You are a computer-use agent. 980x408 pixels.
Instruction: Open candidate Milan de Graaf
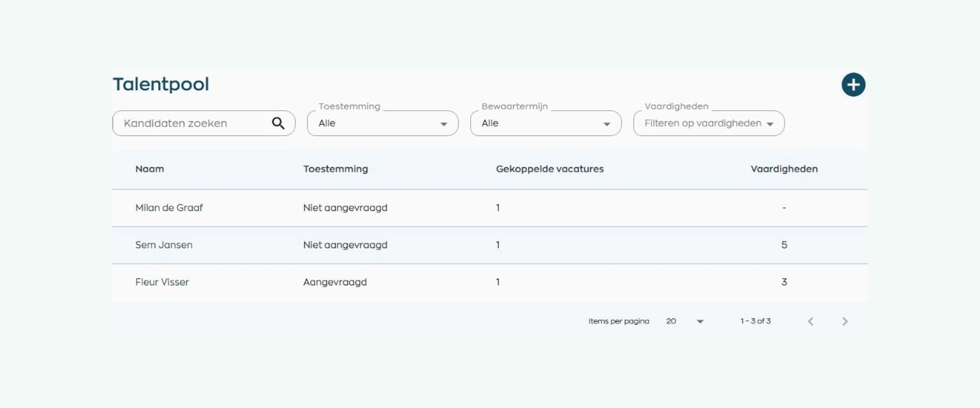169,208
